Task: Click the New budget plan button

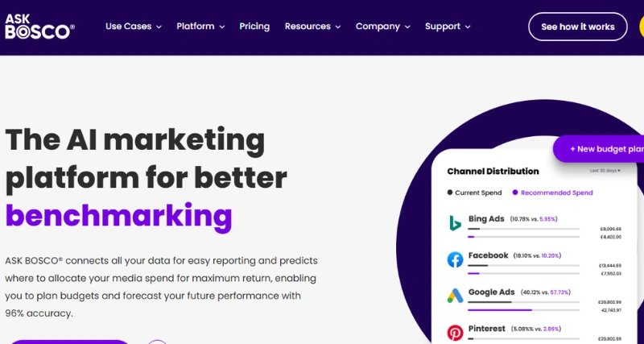Action: 604,149
